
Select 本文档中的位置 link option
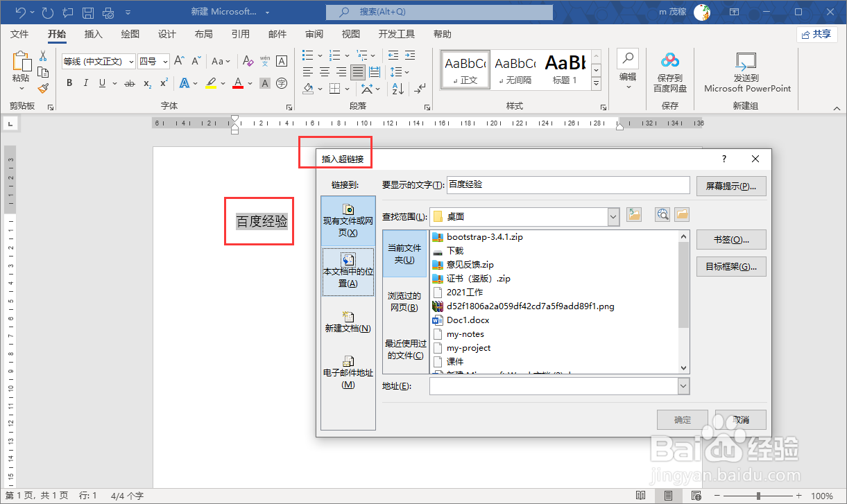point(348,272)
